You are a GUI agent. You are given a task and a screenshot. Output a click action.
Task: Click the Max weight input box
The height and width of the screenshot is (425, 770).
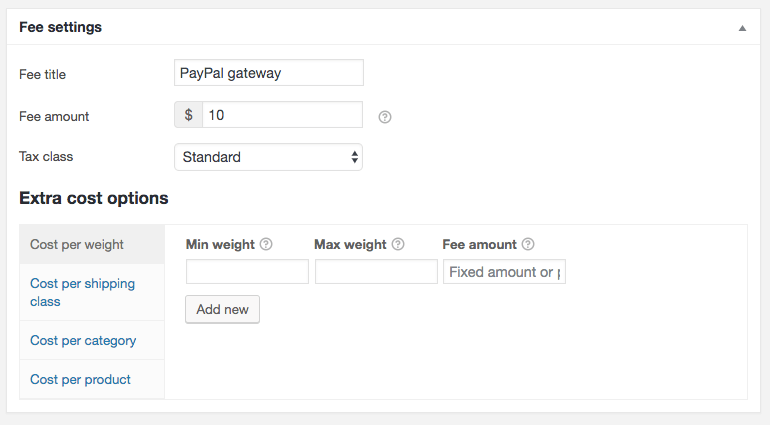(x=376, y=272)
